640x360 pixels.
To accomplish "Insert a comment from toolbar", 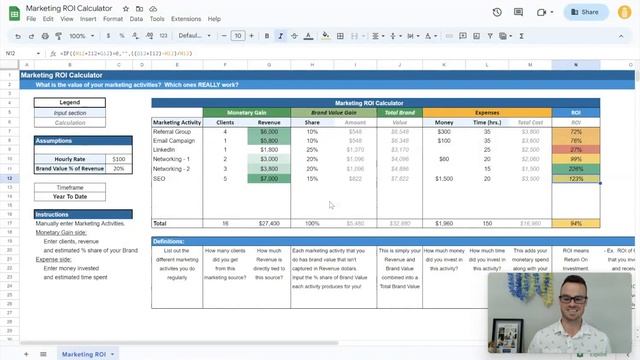I will point(462,36).
